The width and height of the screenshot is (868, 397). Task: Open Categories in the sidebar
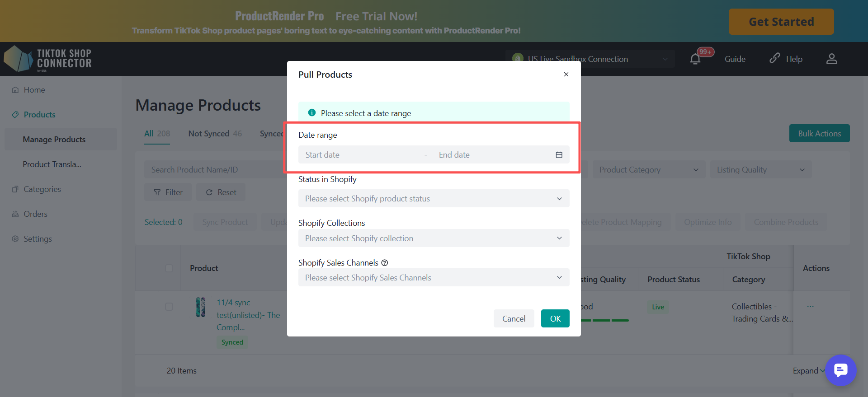point(42,189)
